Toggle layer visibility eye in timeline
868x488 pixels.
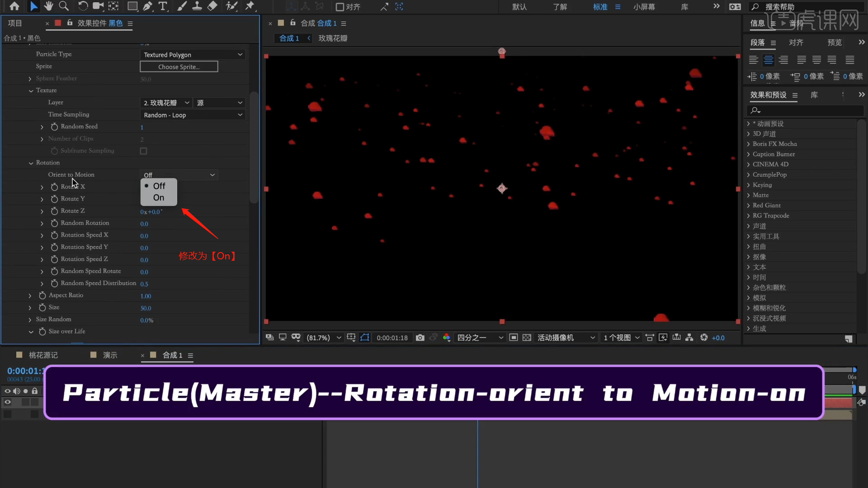click(8, 402)
